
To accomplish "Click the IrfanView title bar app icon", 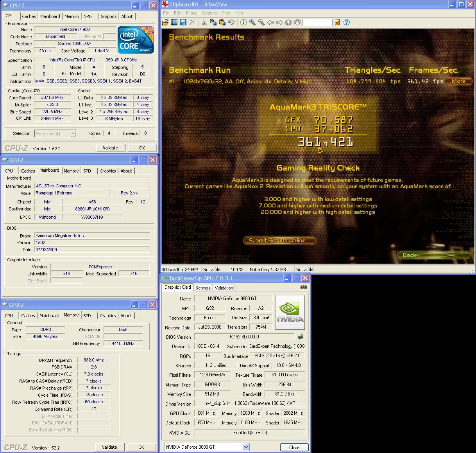I will coord(165,5).
